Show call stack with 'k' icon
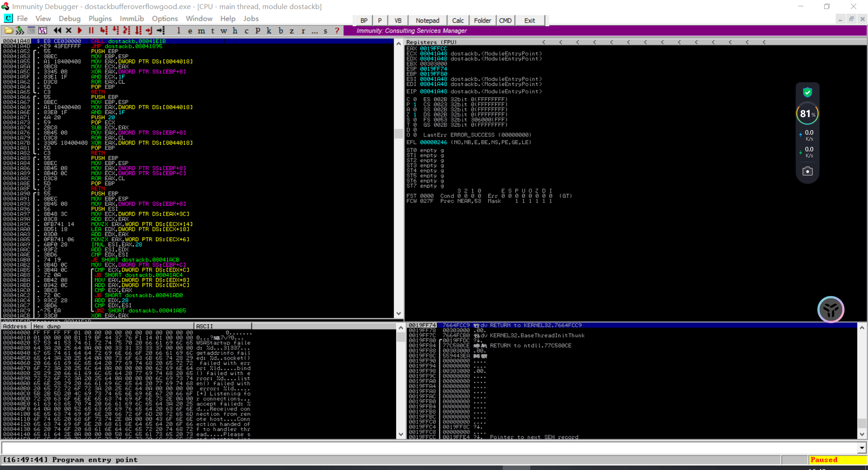868x470 pixels. pos(269,31)
